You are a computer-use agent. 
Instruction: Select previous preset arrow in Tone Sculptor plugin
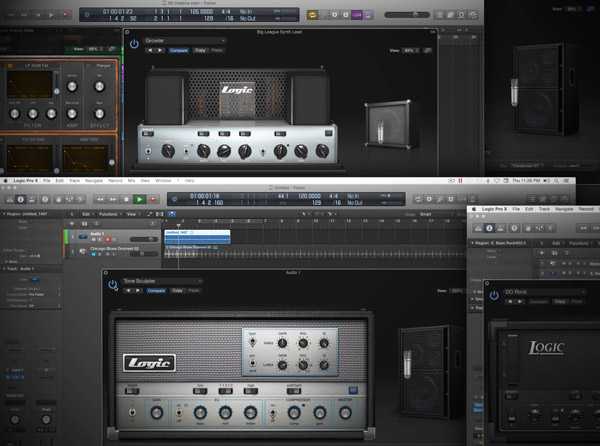tap(128, 291)
